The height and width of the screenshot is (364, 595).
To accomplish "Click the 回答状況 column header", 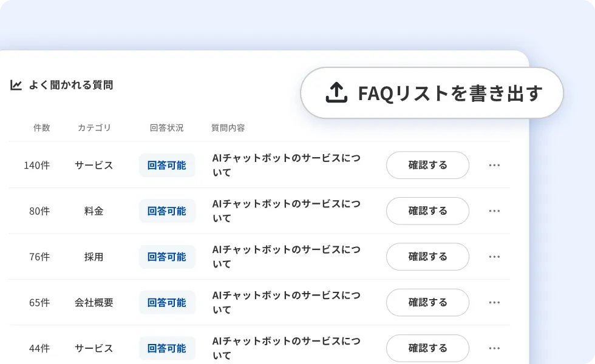I will pos(166,128).
